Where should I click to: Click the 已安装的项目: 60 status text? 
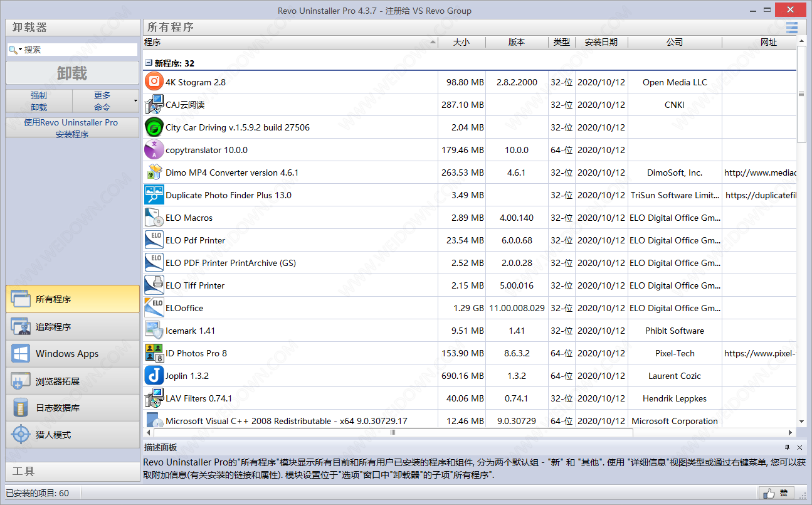click(x=38, y=493)
